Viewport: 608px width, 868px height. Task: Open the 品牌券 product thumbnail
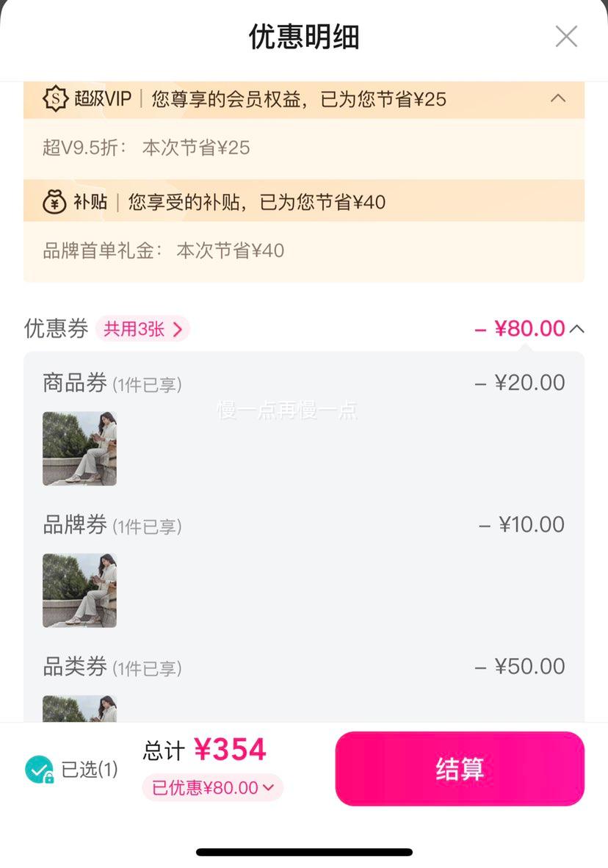pos(80,590)
